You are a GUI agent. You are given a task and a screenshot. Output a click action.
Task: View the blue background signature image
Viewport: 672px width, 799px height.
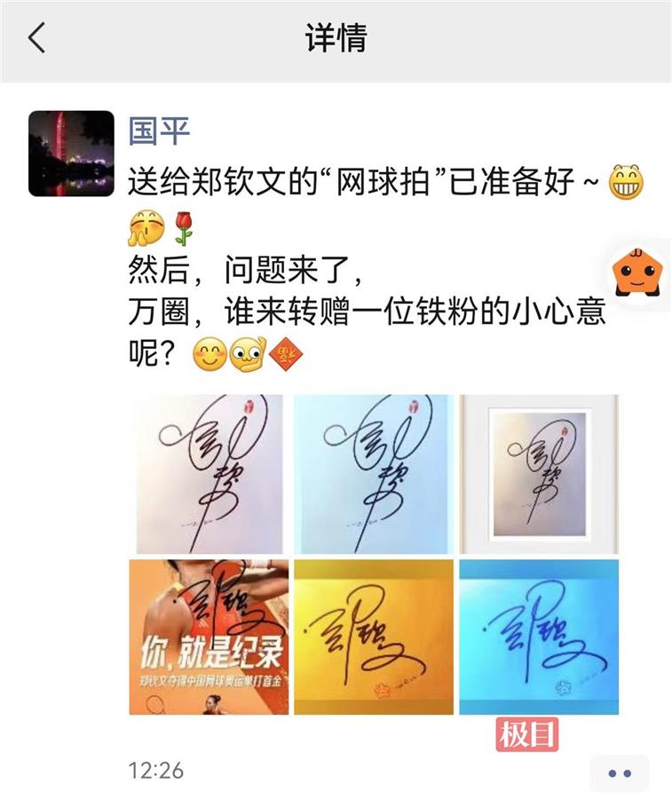(x=539, y=637)
